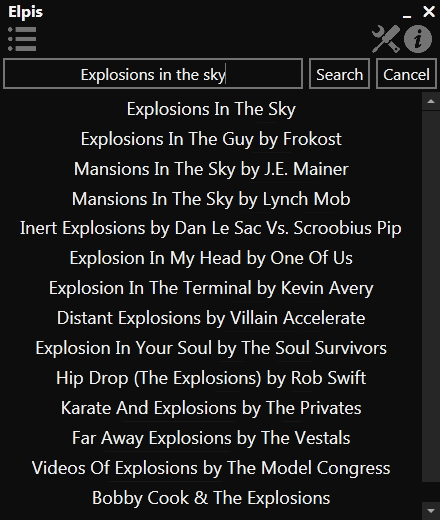Select Bobby Cook & The Explosions
The height and width of the screenshot is (520, 440).
pyautogui.click(x=211, y=498)
